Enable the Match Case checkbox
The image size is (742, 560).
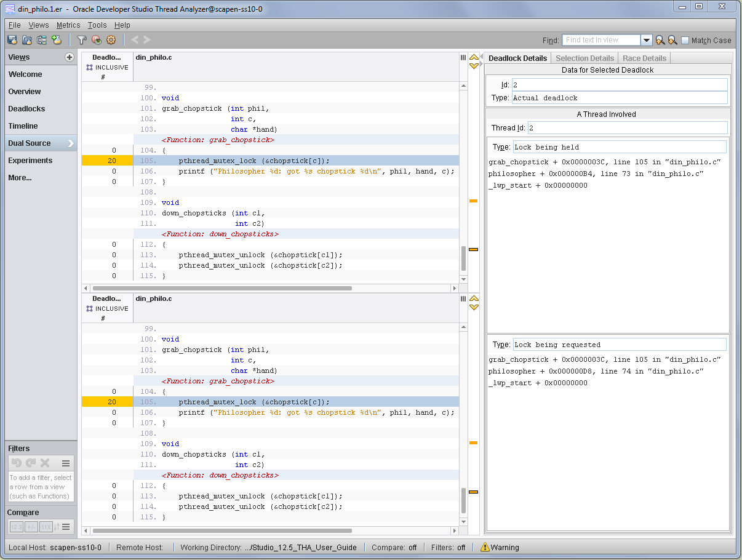click(685, 41)
